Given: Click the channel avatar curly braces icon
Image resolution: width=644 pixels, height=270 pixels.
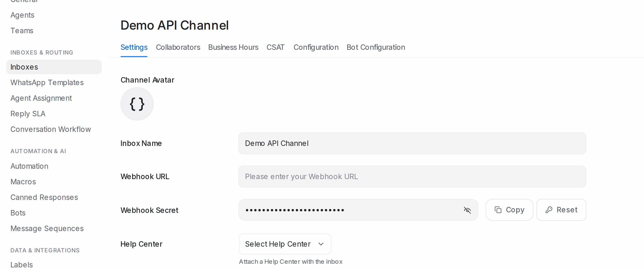Looking at the screenshot, I should point(137,104).
